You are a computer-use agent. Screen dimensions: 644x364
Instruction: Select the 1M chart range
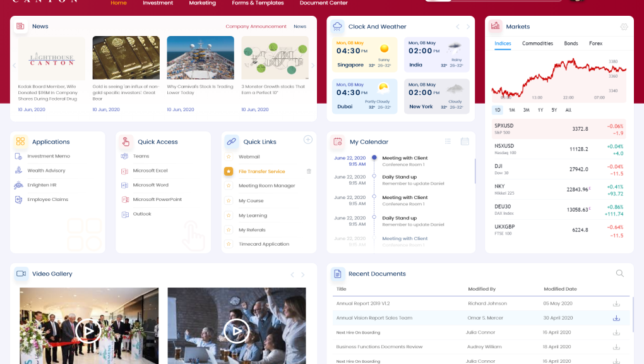pyautogui.click(x=512, y=110)
